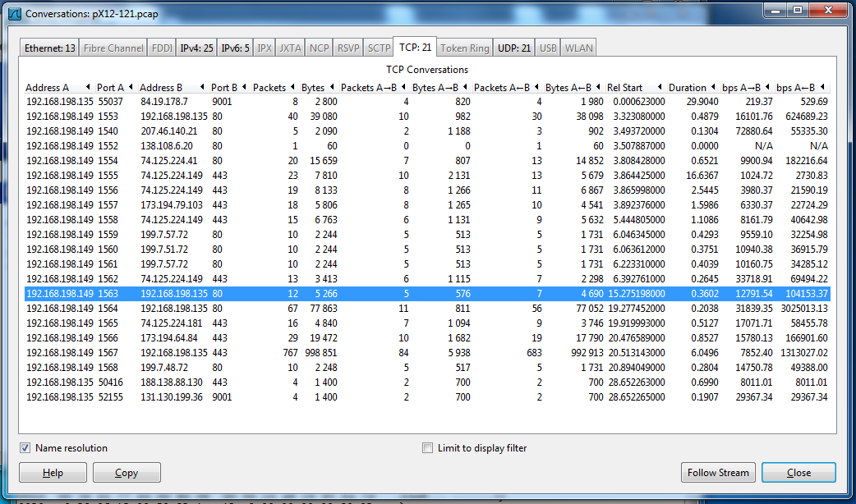Screen dimensions: 856x504
Task: Toggle the Name resolution checkbox
Action: 25,448
